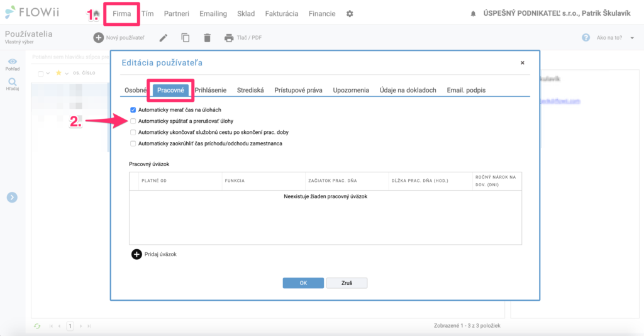Open the Pohľad eye view icon

(13, 62)
